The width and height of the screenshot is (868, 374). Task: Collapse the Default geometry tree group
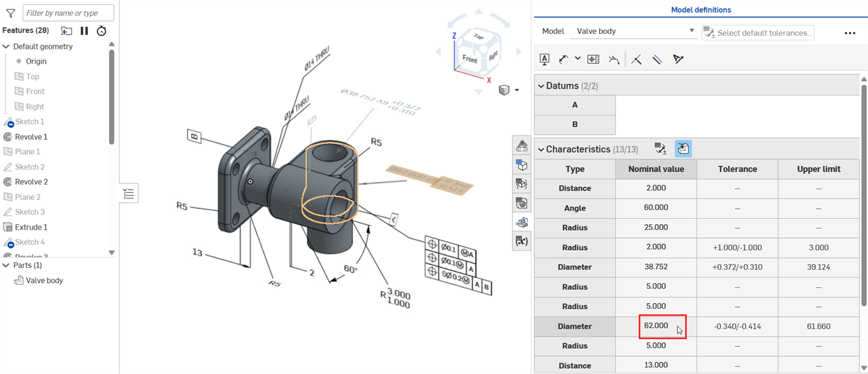(6, 46)
